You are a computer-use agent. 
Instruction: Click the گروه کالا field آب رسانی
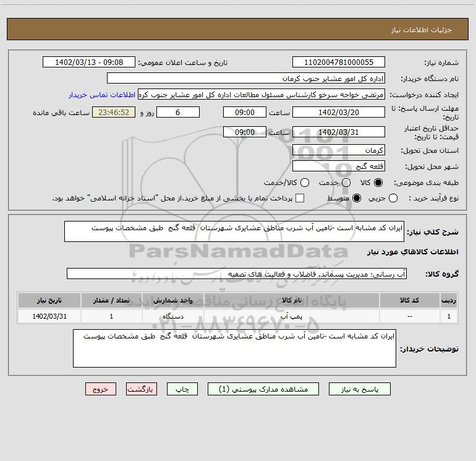237,274
